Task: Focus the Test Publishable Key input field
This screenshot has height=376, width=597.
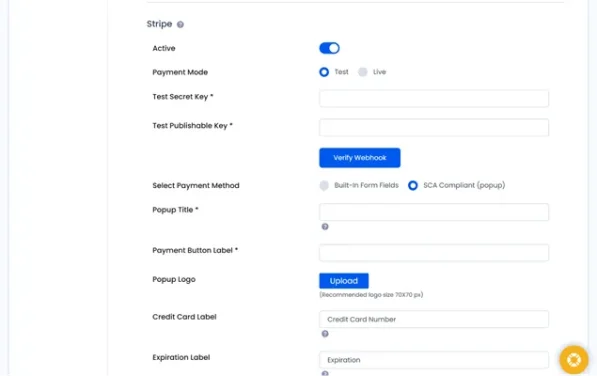Action: click(434, 127)
